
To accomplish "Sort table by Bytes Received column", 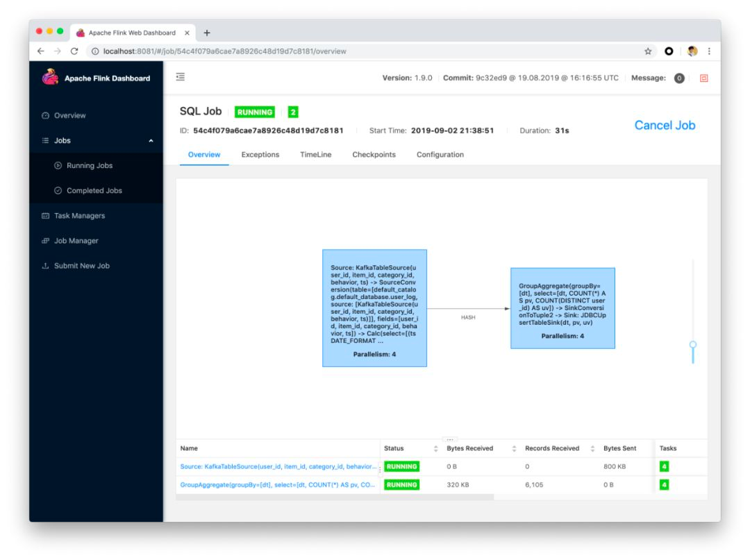I will [514, 448].
